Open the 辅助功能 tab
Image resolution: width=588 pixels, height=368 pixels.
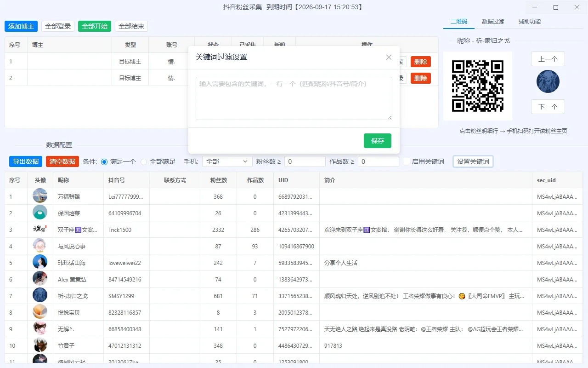point(530,22)
